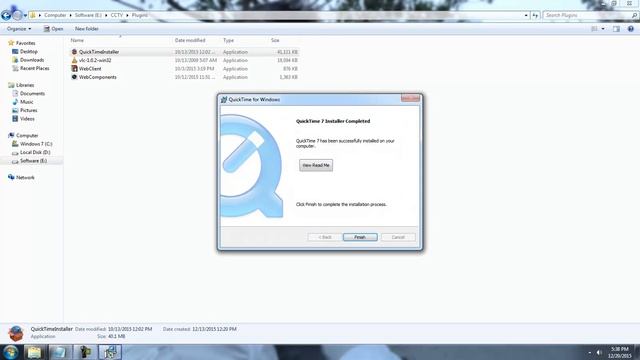Open Desktop in the navigation pane
The image size is (640, 360).
[29, 51]
